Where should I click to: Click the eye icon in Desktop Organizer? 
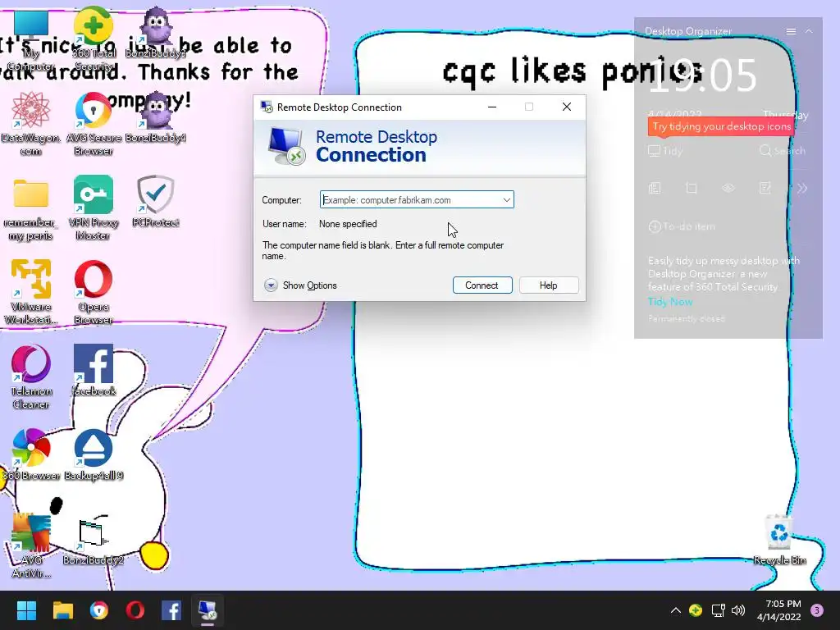point(728,188)
